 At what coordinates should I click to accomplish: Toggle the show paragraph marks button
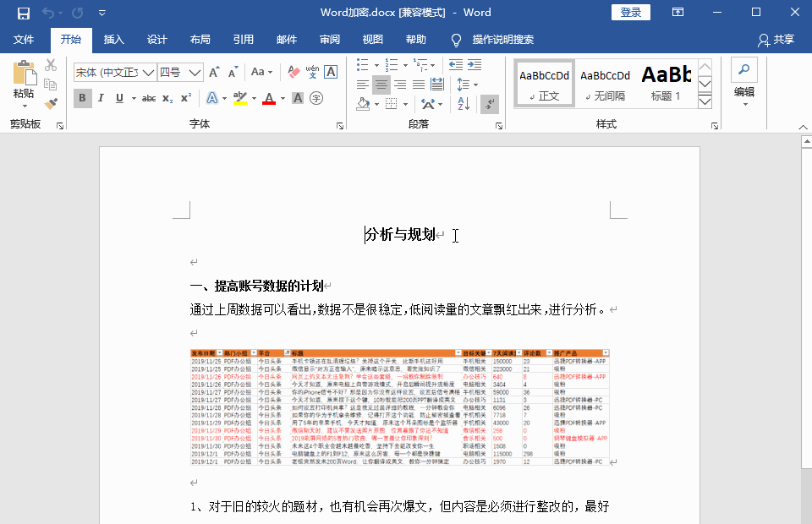pos(489,105)
